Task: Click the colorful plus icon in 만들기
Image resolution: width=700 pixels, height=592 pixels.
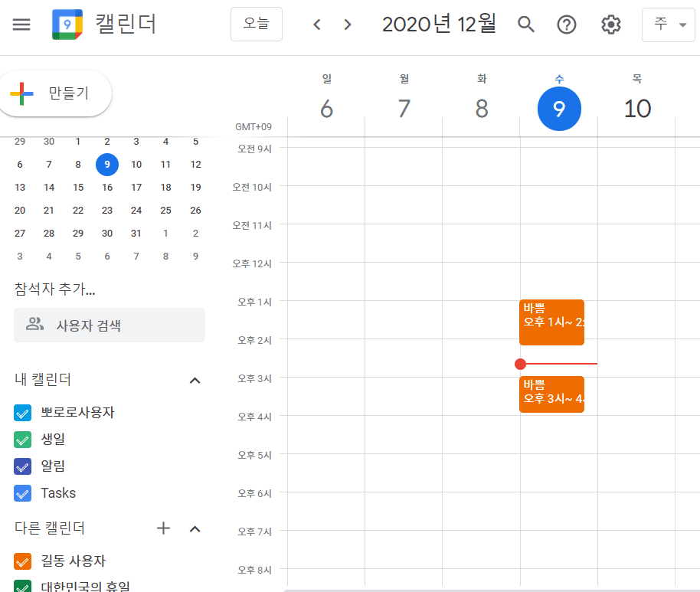Action: [x=21, y=93]
